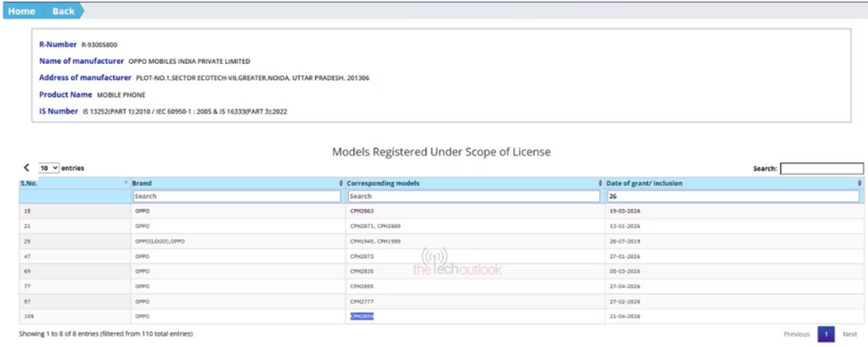Go to the Back breadcrumb
The width and height of the screenshot is (868, 347).
tap(63, 11)
